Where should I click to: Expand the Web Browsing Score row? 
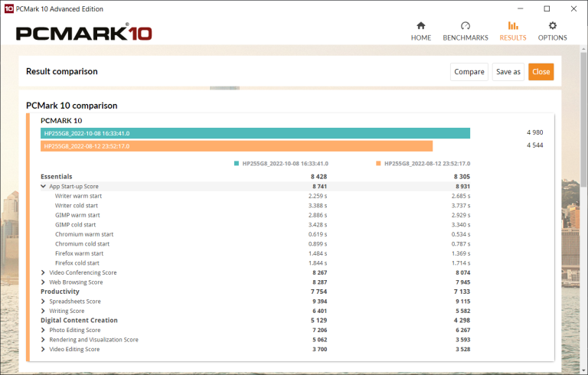click(x=44, y=282)
